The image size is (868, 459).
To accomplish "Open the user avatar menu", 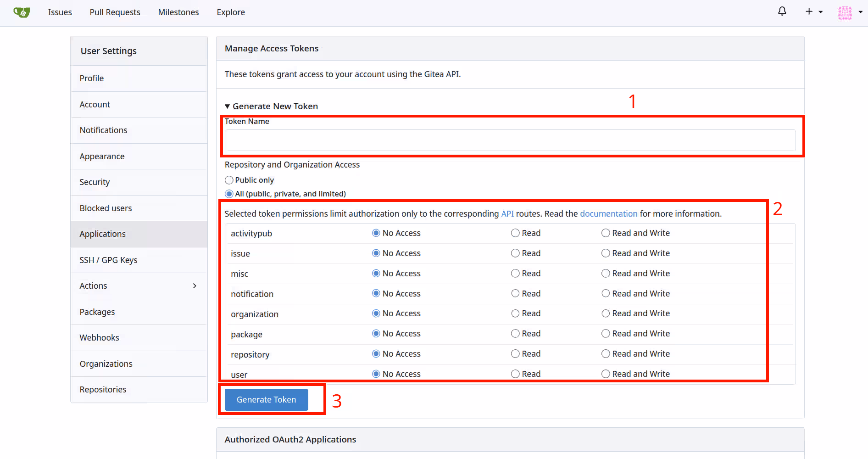I will click(x=850, y=12).
